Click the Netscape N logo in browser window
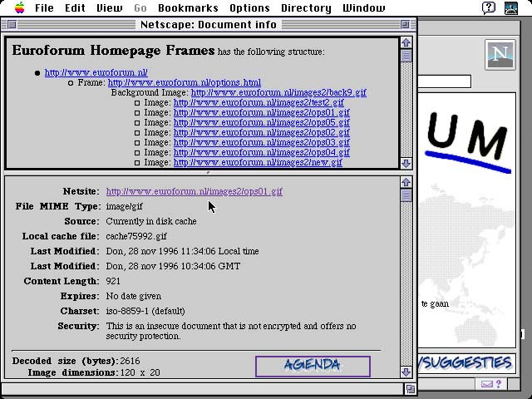This screenshot has width=532, height=399. (x=500, y=55)
